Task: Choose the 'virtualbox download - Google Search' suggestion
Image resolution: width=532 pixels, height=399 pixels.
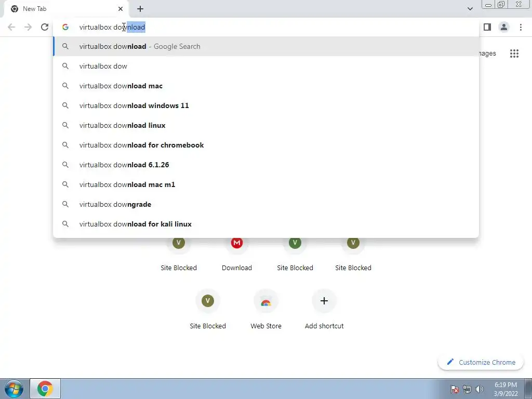Action: (266, 46)
